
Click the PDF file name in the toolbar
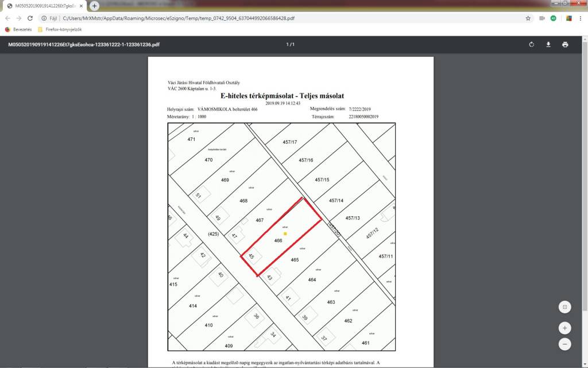84,44
